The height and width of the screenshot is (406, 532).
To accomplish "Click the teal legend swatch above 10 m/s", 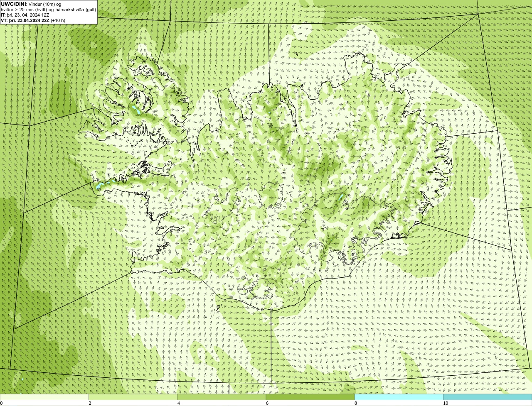I will 488,397.
